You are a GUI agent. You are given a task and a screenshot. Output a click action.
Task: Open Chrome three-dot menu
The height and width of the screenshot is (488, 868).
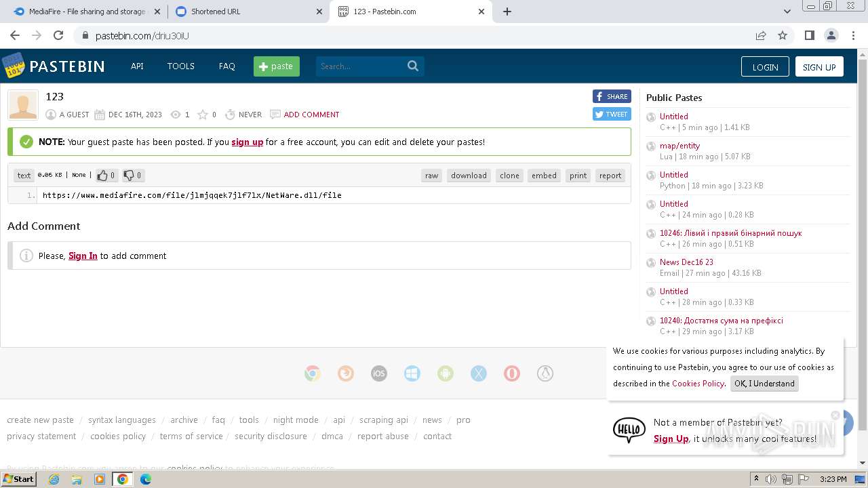(x=852, y=35)
